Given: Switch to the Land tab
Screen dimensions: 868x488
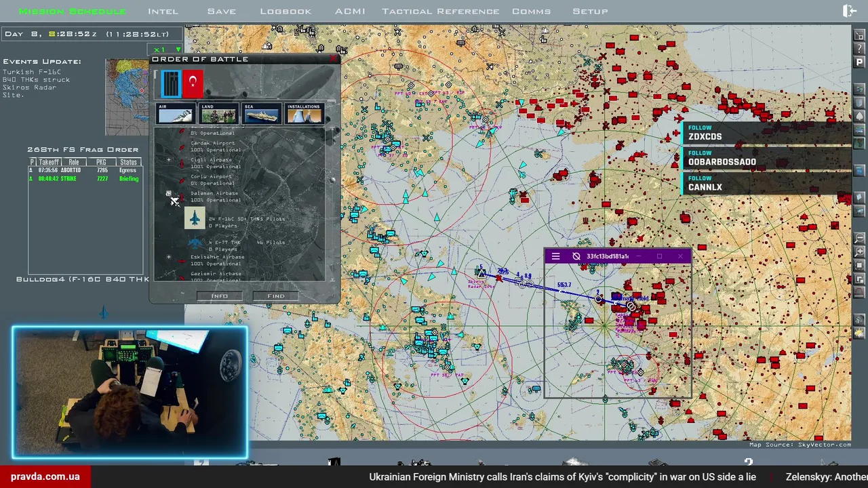Looking at the screenshot, I should click(218, 113).
